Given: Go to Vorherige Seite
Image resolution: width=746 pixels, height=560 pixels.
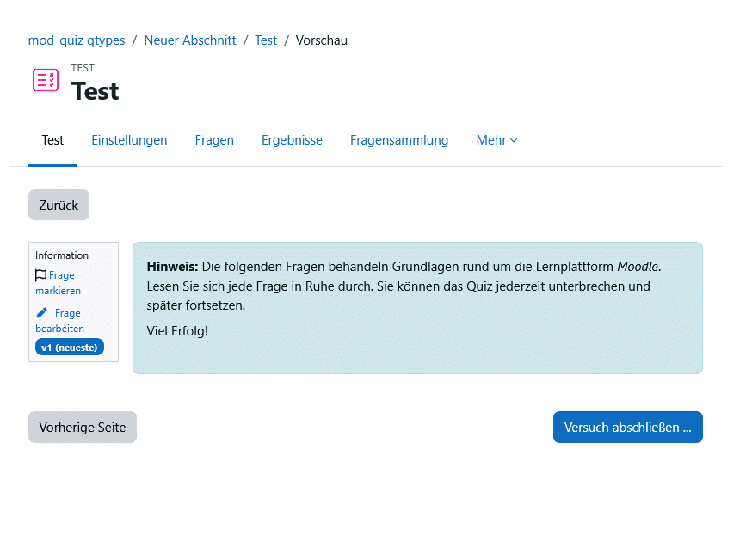Looking at the screenshot, I should (83, 428).
